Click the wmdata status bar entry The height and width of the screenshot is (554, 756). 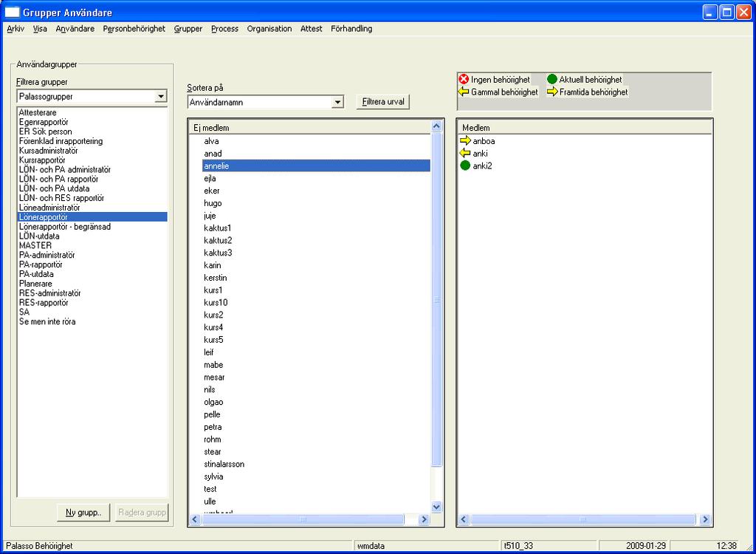point(371,546)
